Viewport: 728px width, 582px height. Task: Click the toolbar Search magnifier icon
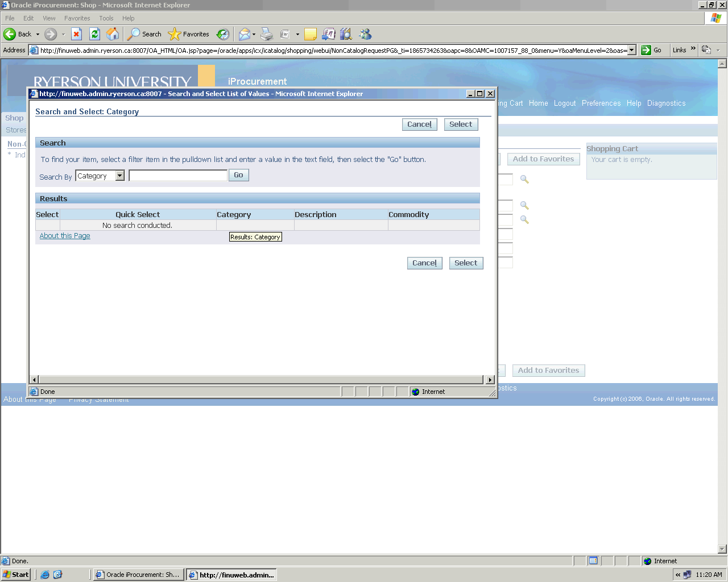tap(134, 34)
